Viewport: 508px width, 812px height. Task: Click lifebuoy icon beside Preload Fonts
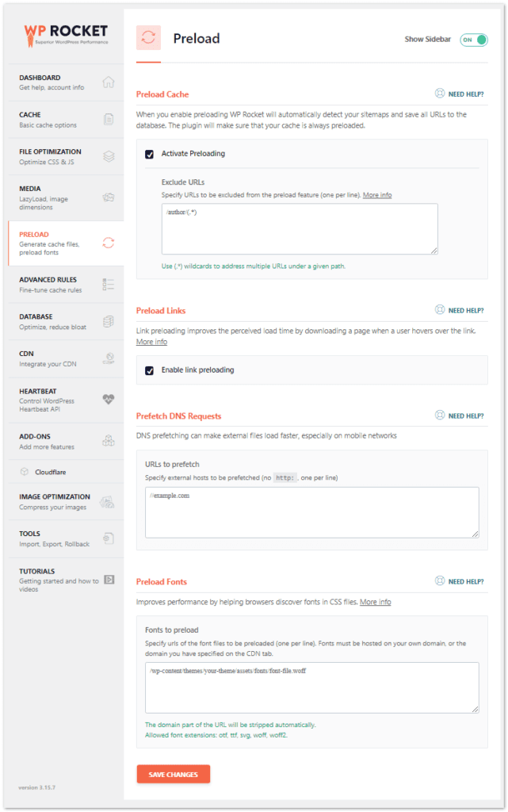click(440, 580)
